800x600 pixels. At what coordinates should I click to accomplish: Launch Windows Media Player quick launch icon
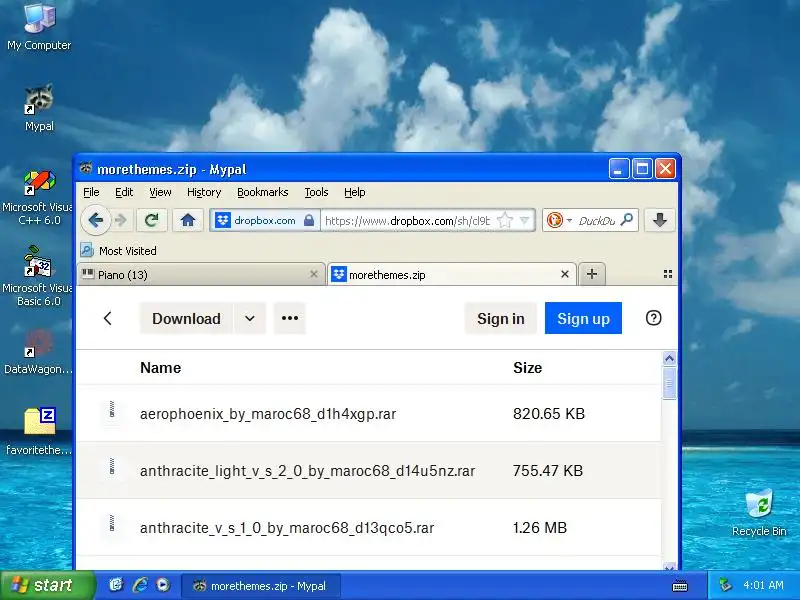point(163,585)
